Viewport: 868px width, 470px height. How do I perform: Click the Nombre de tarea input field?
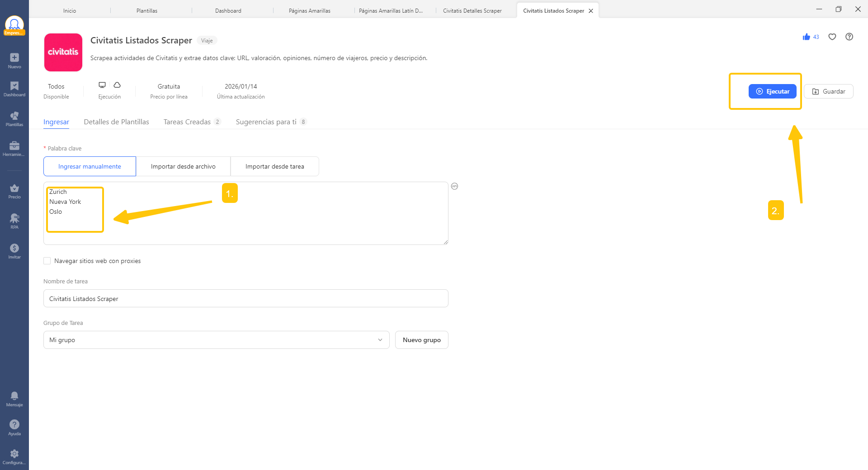coord(245,299)
